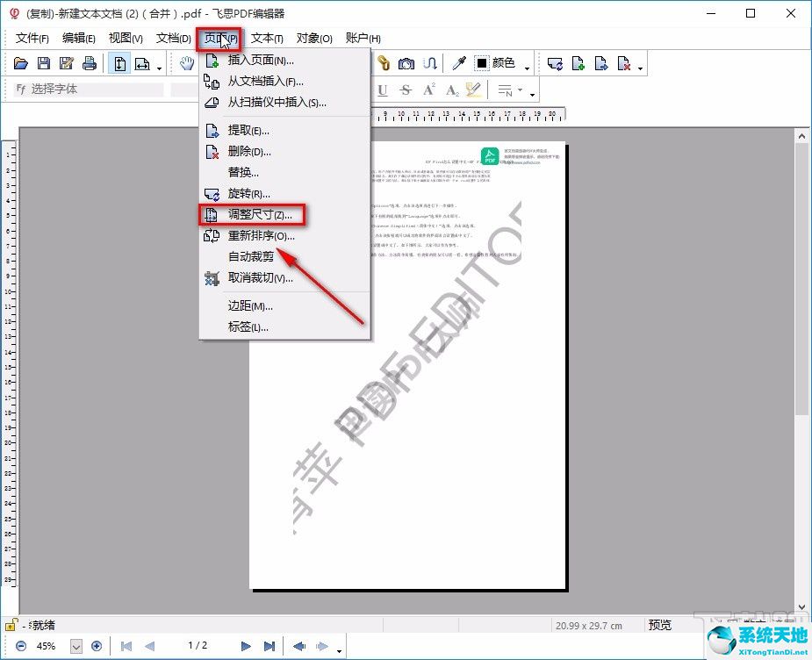Open the 文件 menu
This screenshot has height=660, width=812.
pyautogui.click(x=32, y=38)
